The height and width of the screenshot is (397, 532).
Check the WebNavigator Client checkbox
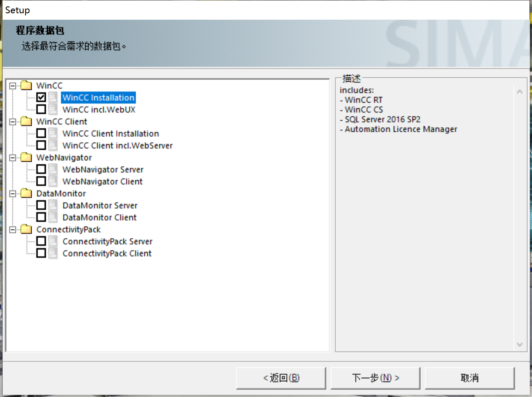(x=41, y=181)
